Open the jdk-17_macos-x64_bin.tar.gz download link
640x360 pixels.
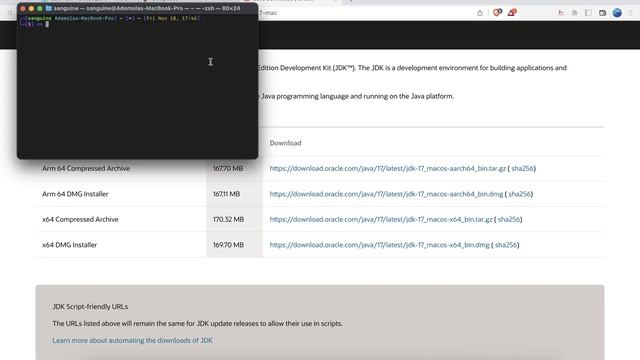(381, 219)
